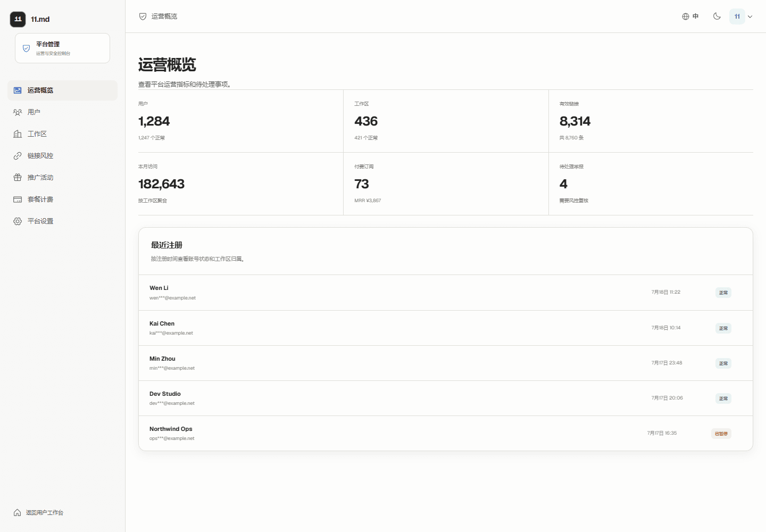
Task: Open the 平台设置 gear icon
Action: [18, 221]
